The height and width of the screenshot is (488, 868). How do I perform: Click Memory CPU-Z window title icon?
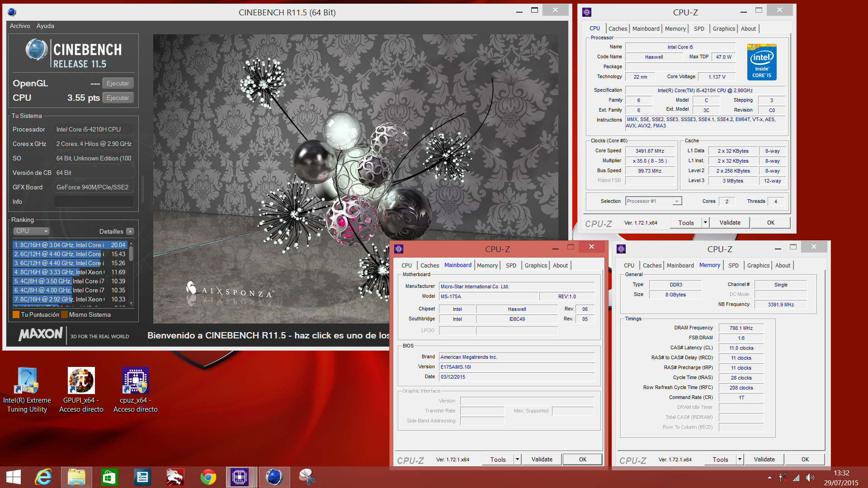[621, 249]
